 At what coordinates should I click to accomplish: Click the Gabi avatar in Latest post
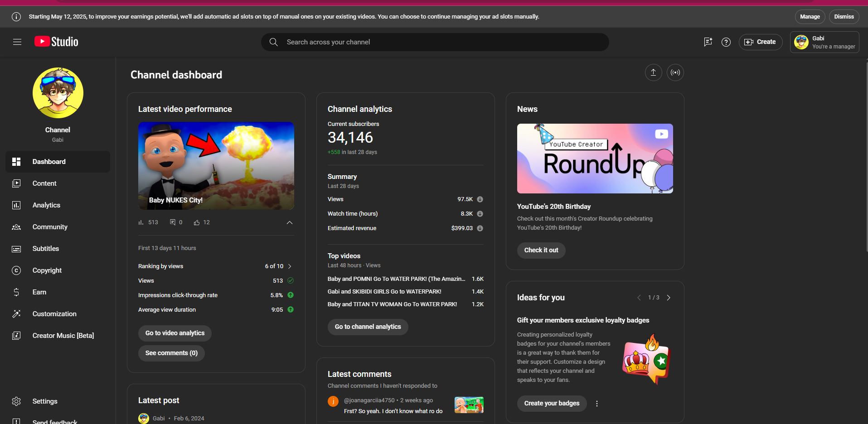[x=144, y=418]
